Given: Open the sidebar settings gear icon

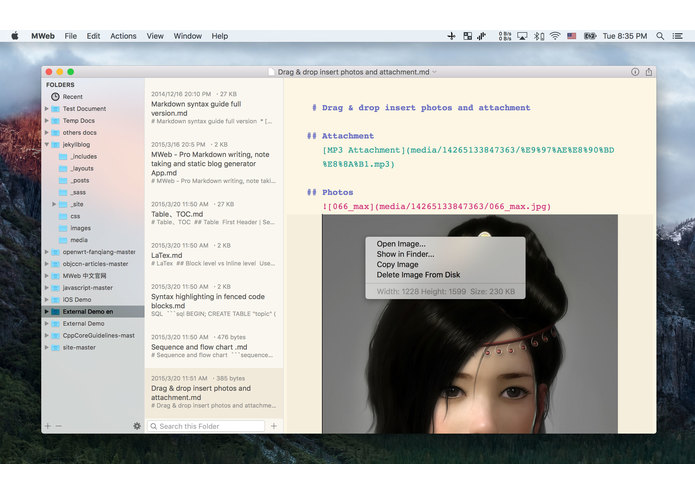Looking at the screenshot, I should pyautogui.click(x=137, y=426).
